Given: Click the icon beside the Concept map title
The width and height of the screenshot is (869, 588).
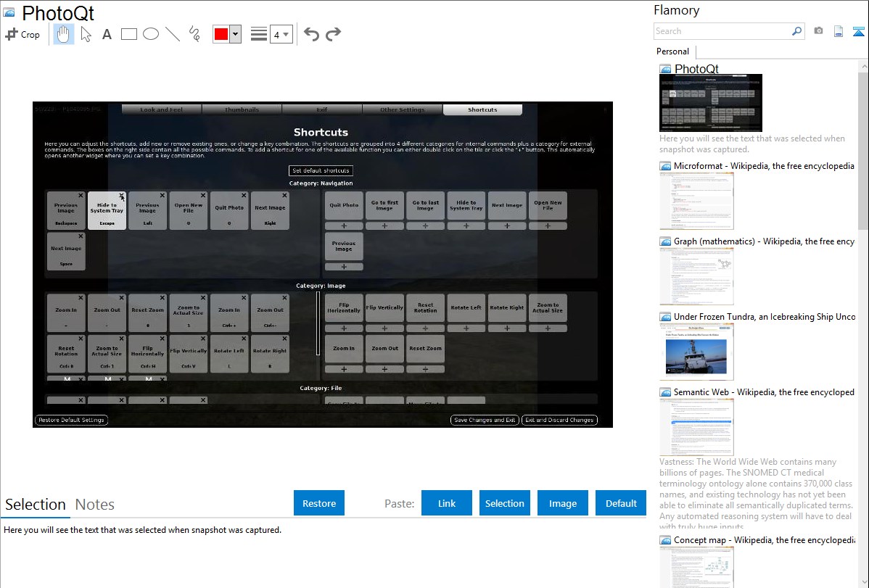Looking at the screenshot, I should [665, 540].
